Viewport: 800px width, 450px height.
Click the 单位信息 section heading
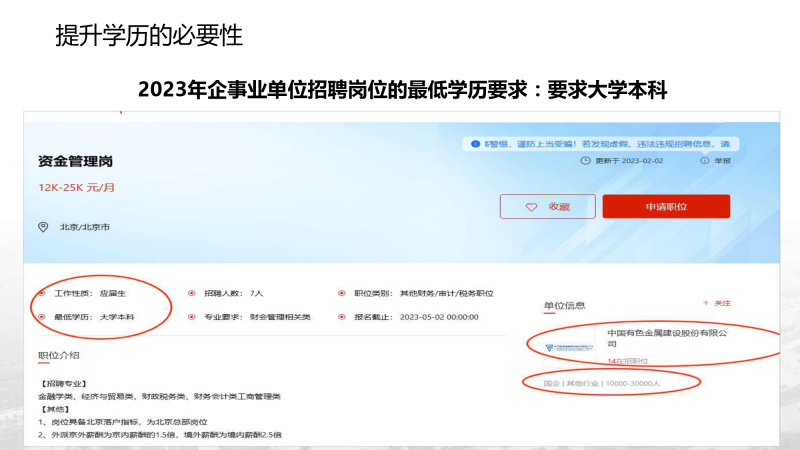tap(564, 305)
